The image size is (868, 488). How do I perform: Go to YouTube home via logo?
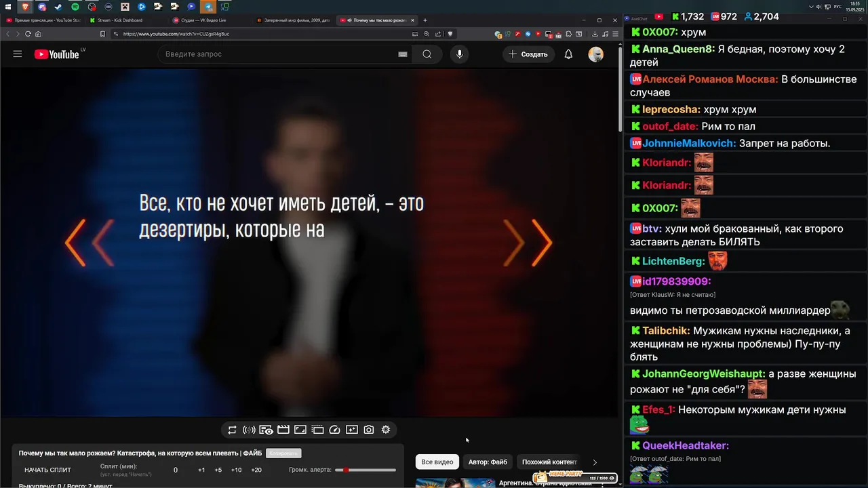(56, 54)
